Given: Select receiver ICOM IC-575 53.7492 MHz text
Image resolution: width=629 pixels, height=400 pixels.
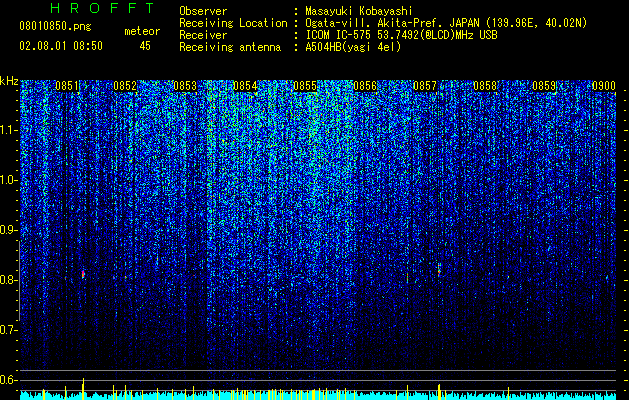Looking at the screenshot, I should tap(402, 35).
